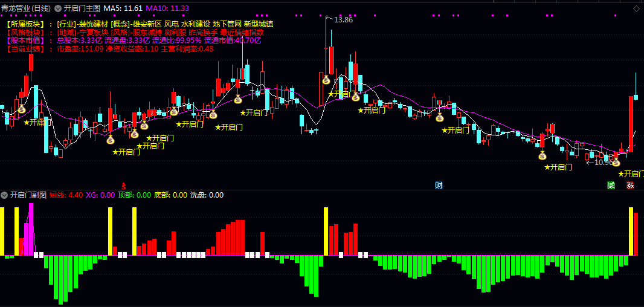Click the magenta MA10: 11.33 readout

click(167, 8)
